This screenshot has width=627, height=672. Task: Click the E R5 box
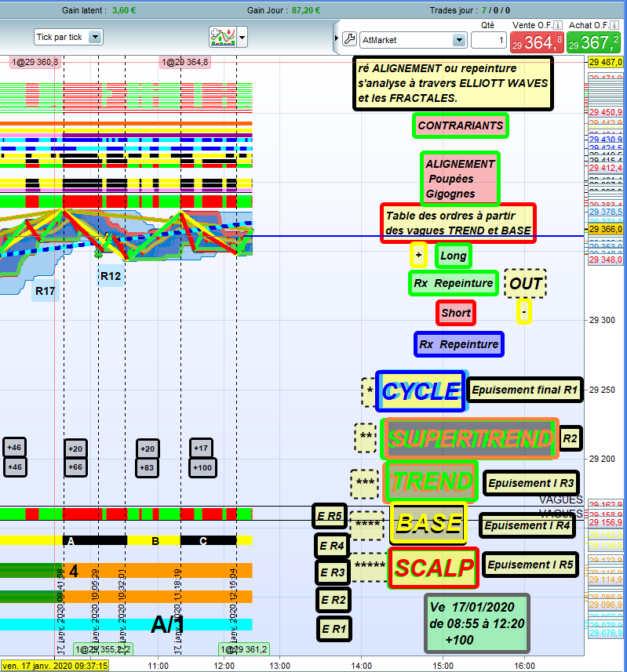click(x=330, y=516)
